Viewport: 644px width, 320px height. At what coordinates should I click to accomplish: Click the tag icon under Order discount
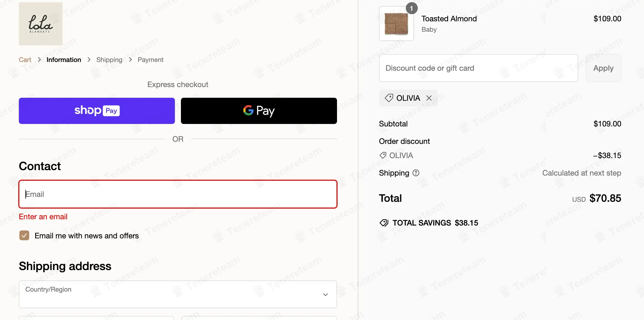pos(383,155)
